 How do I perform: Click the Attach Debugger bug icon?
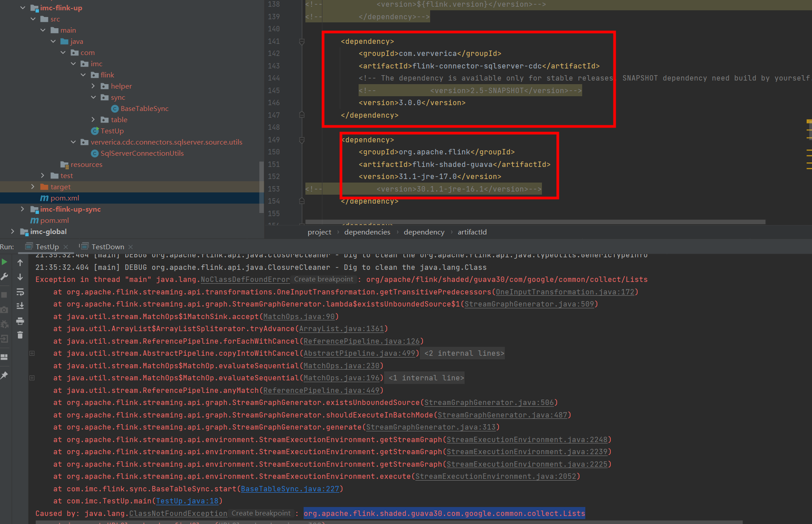click(x=4, y=324)
